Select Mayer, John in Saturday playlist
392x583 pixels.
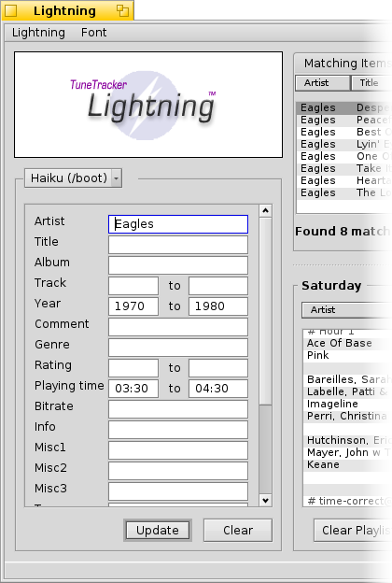[347, 452]
